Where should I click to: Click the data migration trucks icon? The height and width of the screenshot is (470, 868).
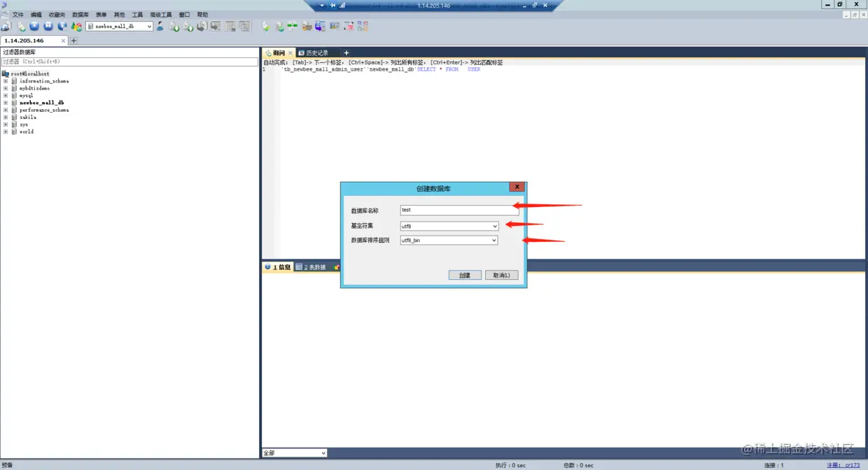coord(306,26)
